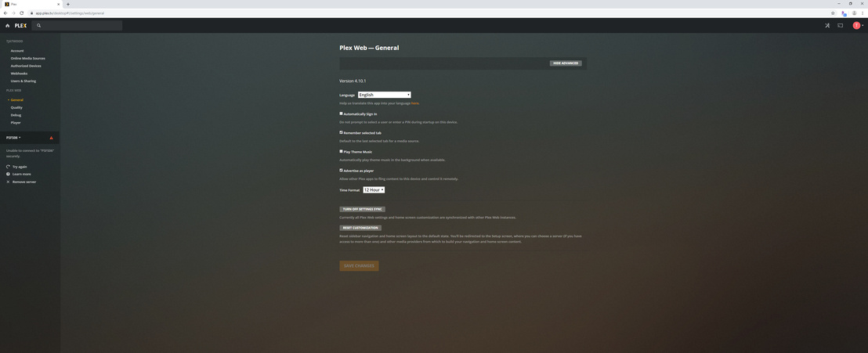The width and height of the screenshot is (868, 353).
Task: Open the cast to player icon
Action: click(841, 26)
